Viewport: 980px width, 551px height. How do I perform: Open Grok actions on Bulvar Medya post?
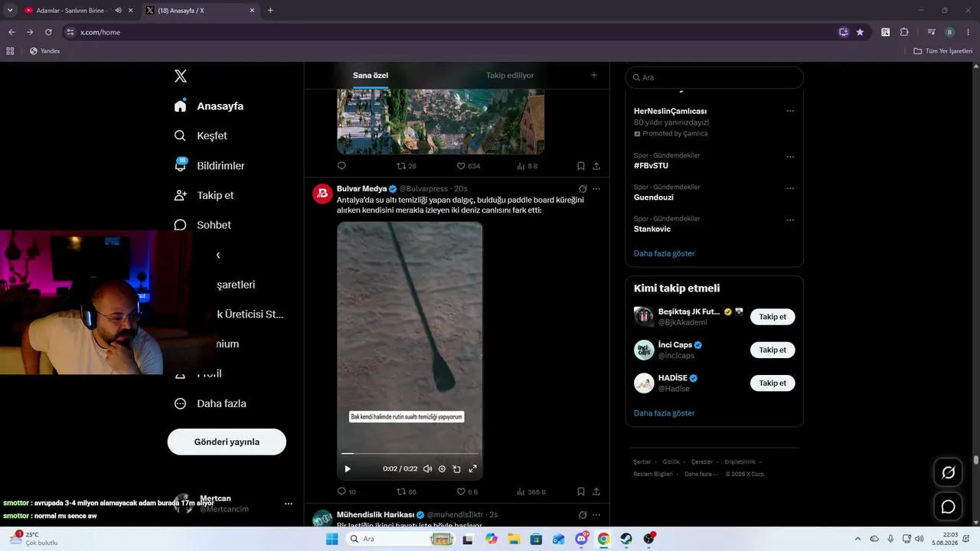(583, 189)
